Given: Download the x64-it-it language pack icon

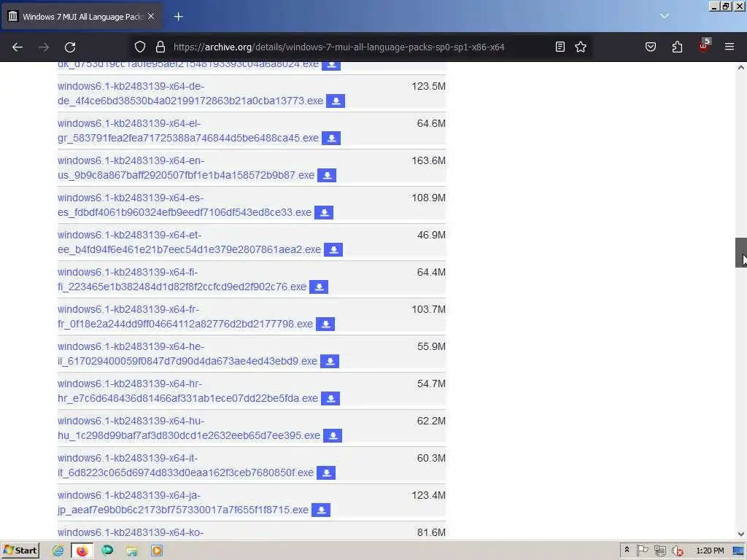Looking at the screenshot, I should pyautogui.click(x=326, y=472).
